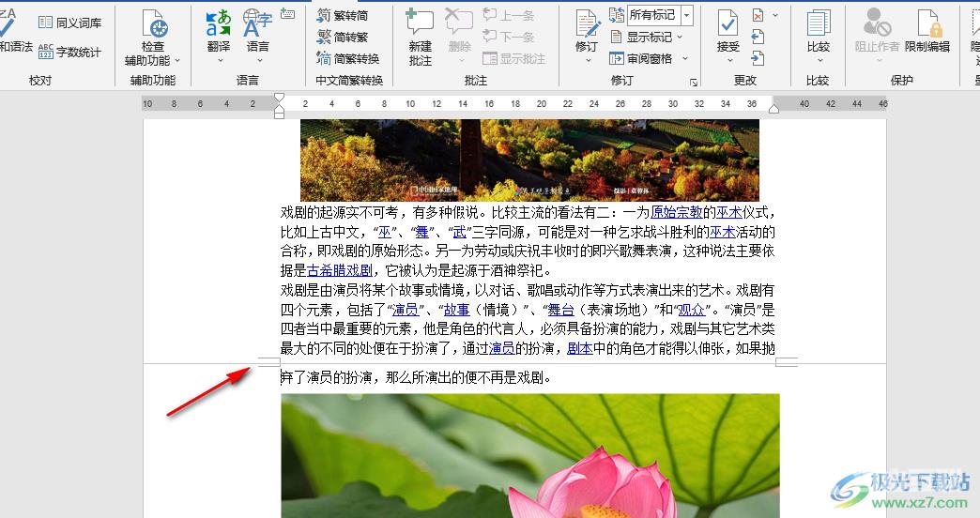980x518 pixels.
Task: Jump to the next tracked change
Action: click(x=758, y=58)
